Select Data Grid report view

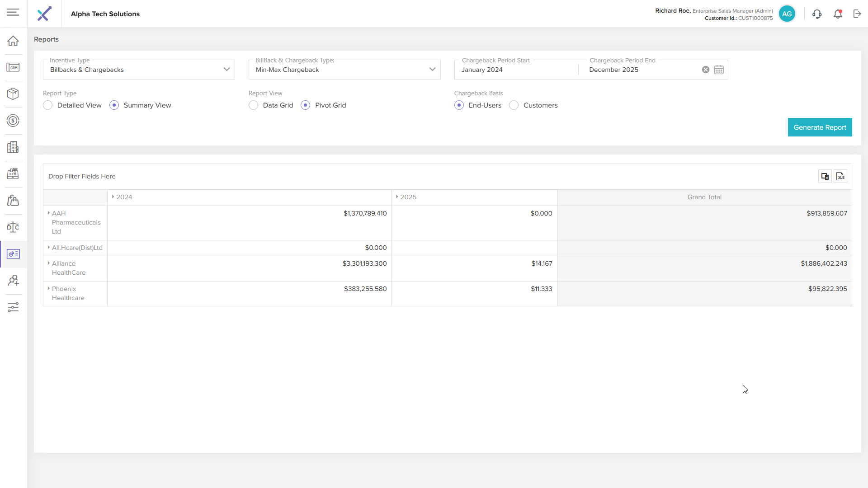click(x=254, y=105)
